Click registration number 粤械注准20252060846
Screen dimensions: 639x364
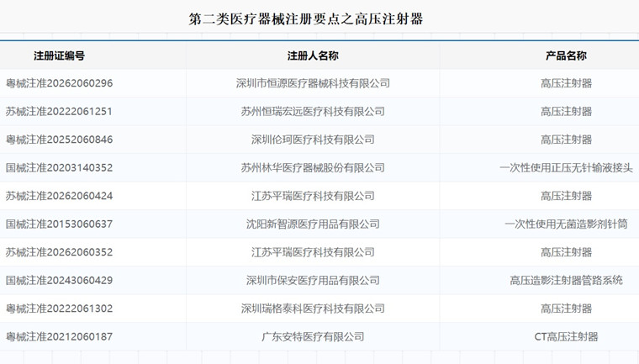(59, 140)
